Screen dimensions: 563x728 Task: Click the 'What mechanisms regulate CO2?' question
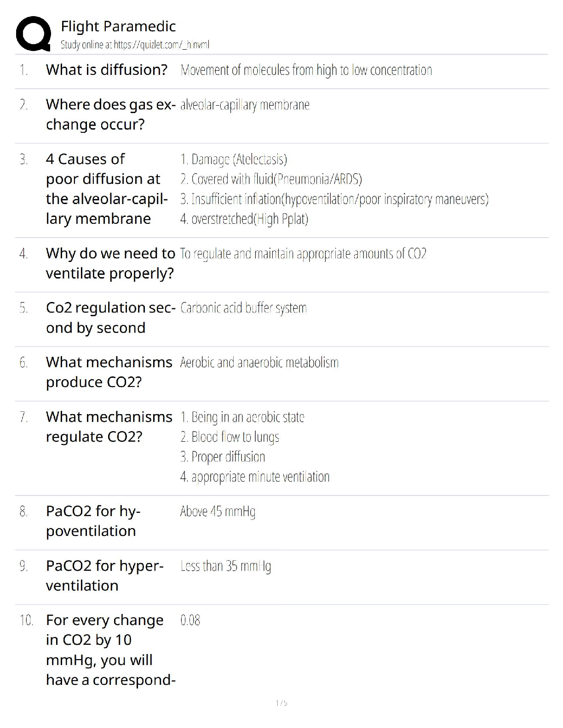pyautogui.click(x=109, y=427)
